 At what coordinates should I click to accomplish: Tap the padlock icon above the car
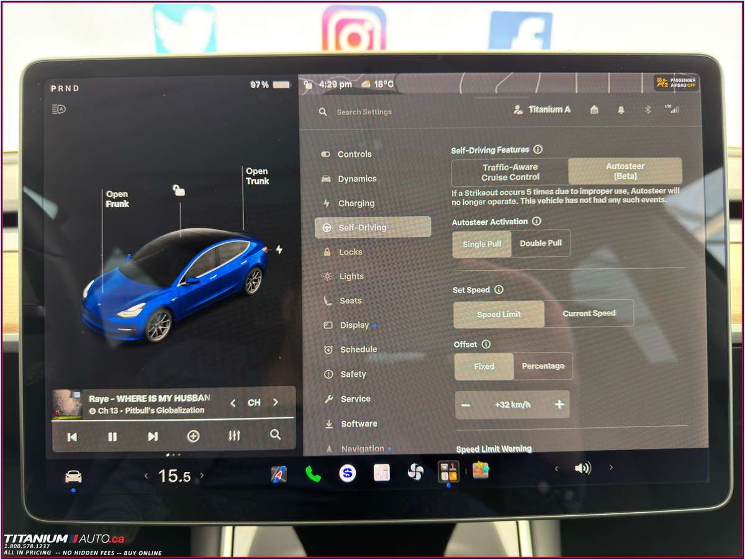(179, 190)
